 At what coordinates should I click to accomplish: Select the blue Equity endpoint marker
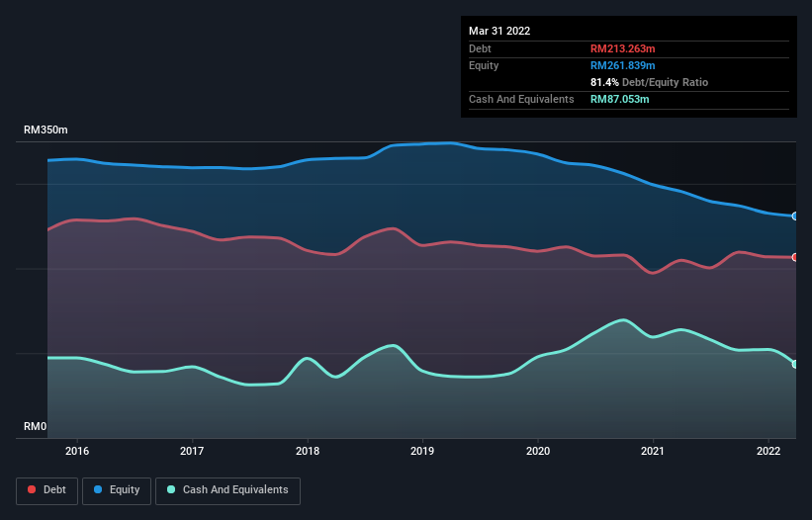coord(795,217)
